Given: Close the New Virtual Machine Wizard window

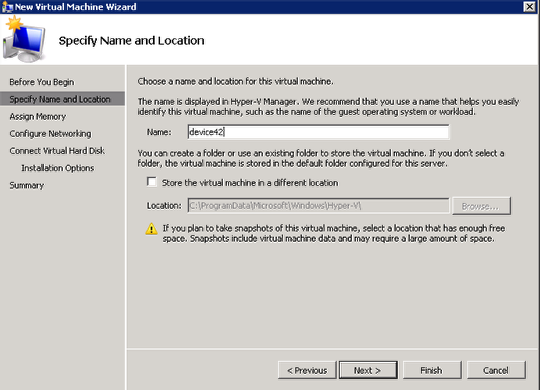Looking at the screenshot, I should click(x=529, y=7).
